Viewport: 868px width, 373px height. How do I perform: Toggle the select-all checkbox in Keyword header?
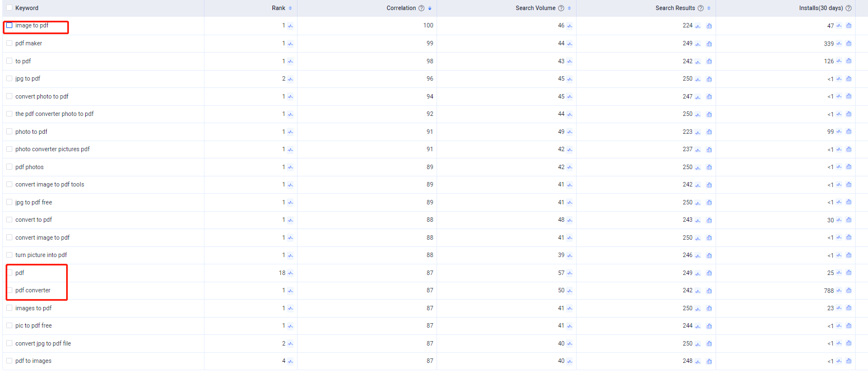point(9,8)
